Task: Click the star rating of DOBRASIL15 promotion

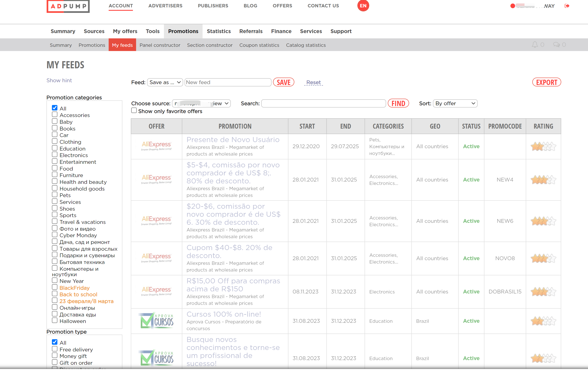Action: [x=543, y=292]
